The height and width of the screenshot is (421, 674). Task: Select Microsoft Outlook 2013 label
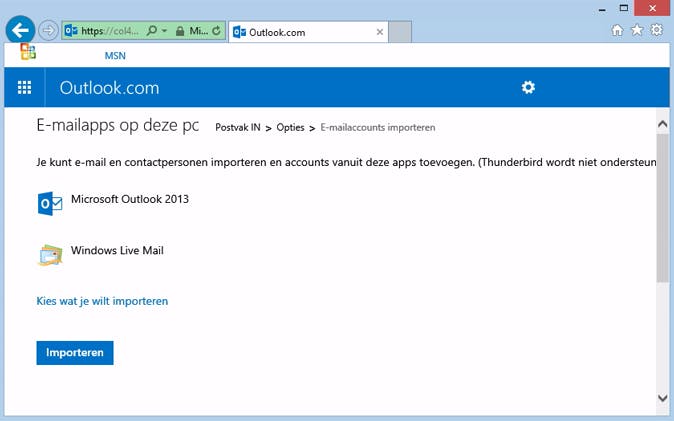(130, 199)
